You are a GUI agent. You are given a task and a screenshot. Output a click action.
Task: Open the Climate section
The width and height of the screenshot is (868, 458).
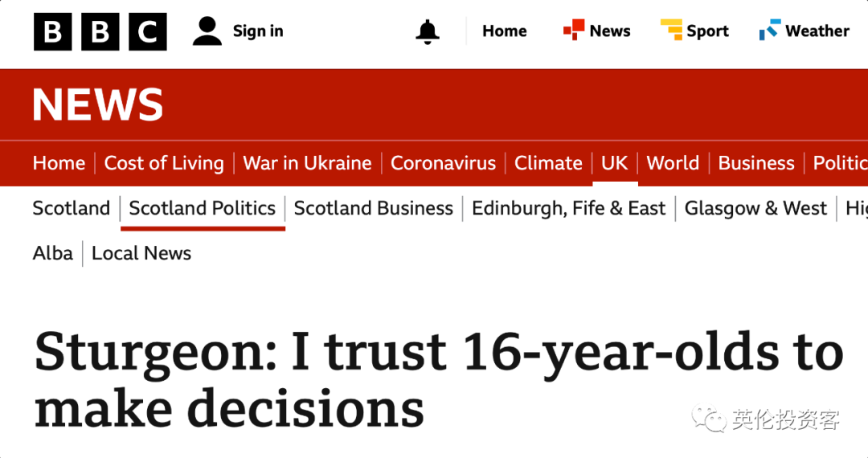548,163
